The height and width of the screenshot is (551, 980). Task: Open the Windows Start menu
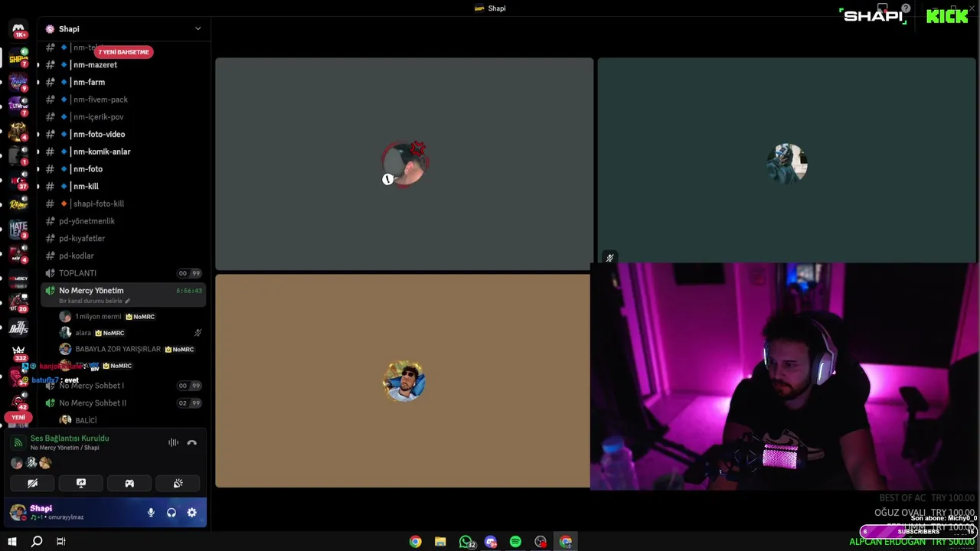point(11,541)
